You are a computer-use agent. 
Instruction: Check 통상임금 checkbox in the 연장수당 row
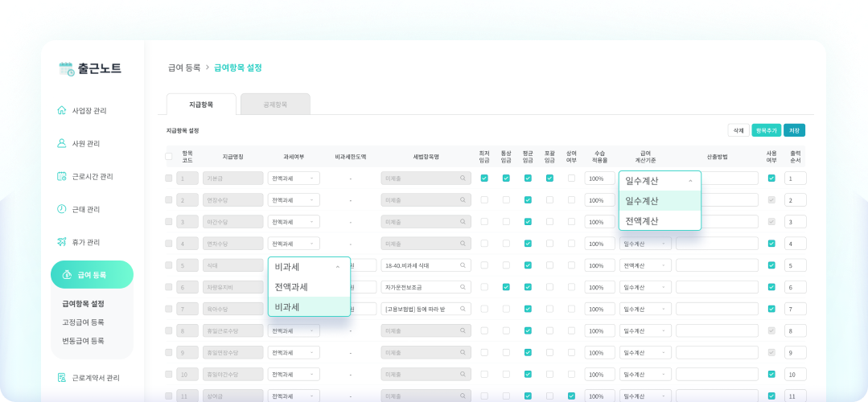[x=506, y=200]
